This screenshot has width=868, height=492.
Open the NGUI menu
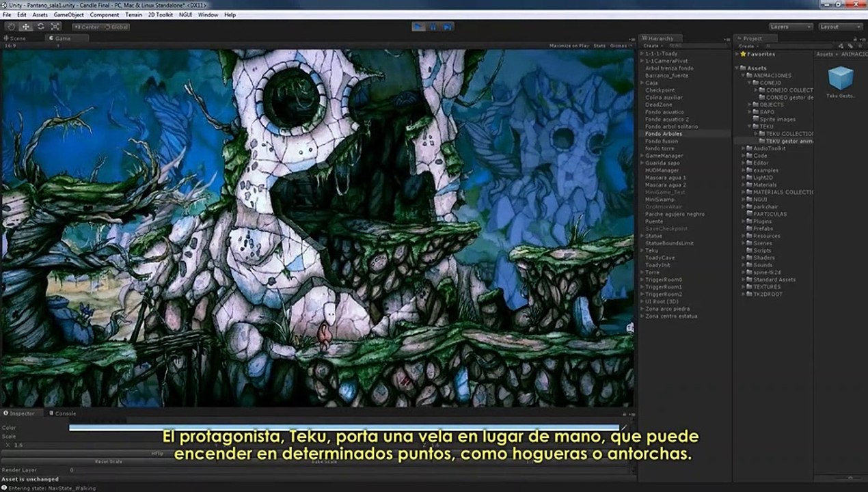point(185,14)
